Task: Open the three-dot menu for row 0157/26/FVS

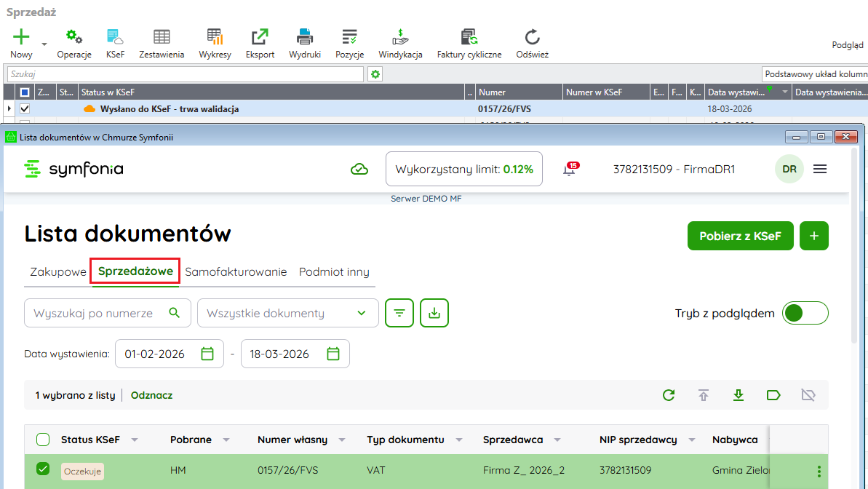Action: tap(819, 471)
